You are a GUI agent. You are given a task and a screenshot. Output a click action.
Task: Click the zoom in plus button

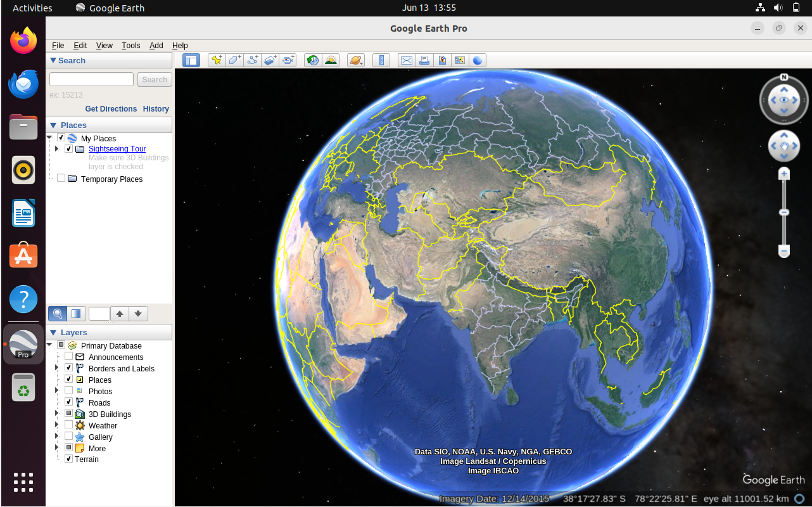[x=784, y=174]
